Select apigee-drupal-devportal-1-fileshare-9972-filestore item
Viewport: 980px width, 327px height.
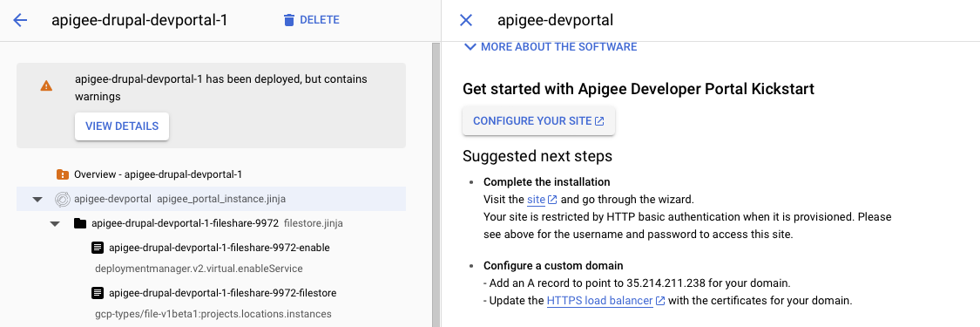click(212, 293)
